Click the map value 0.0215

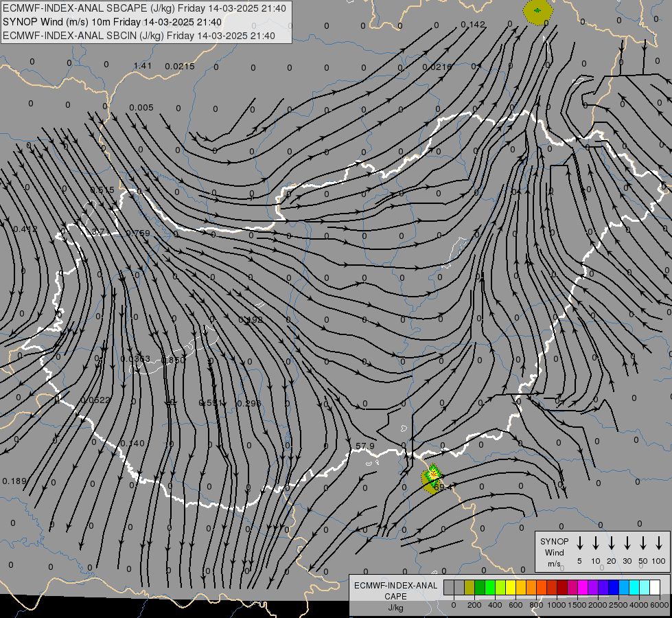click(180, 67)
